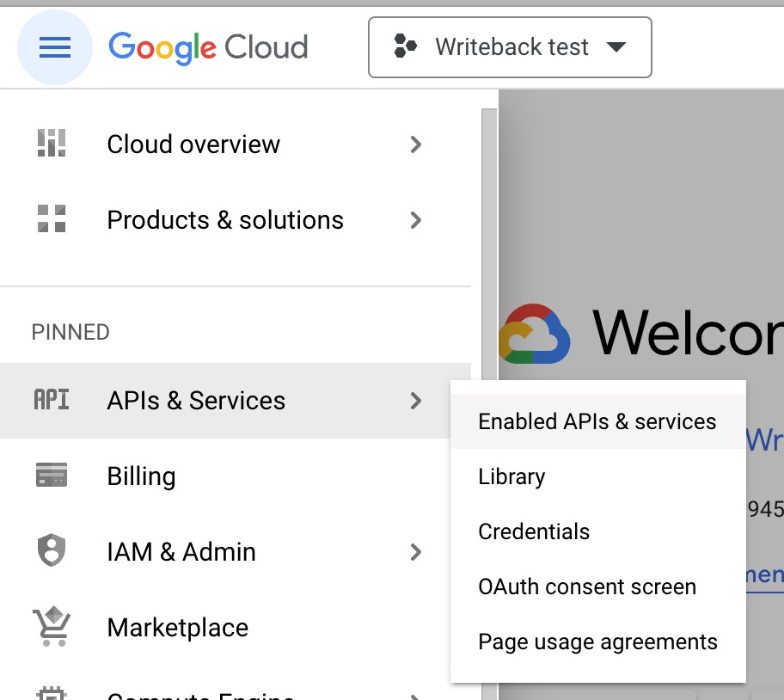Image resolution: width=784 pixels, height=700 pixels.
Task: Click the API icon beside APIs & Services
Action: [52, 401]
